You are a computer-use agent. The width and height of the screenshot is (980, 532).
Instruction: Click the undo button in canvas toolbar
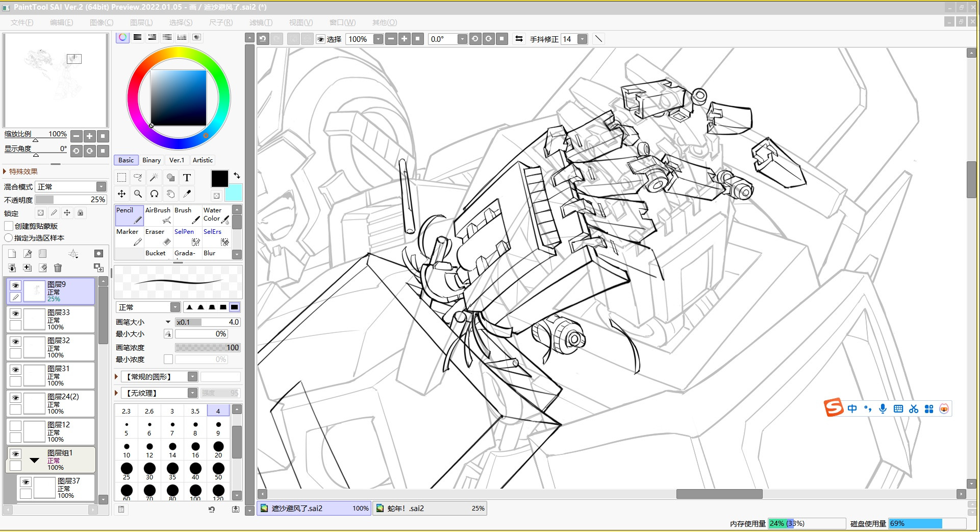pyautogui.click(x=263, y=39)
